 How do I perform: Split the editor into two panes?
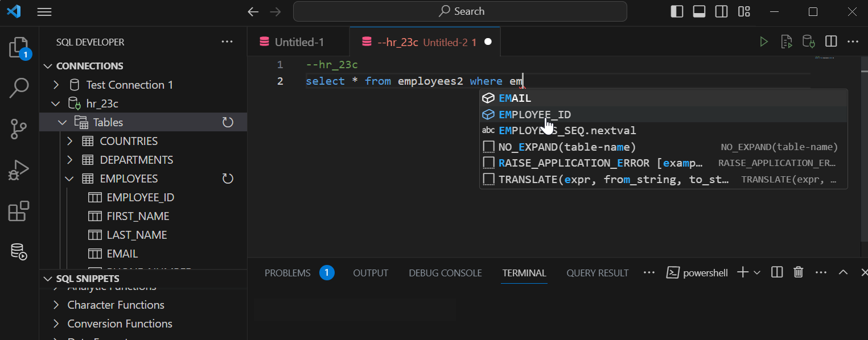click(x=831, y=41)
